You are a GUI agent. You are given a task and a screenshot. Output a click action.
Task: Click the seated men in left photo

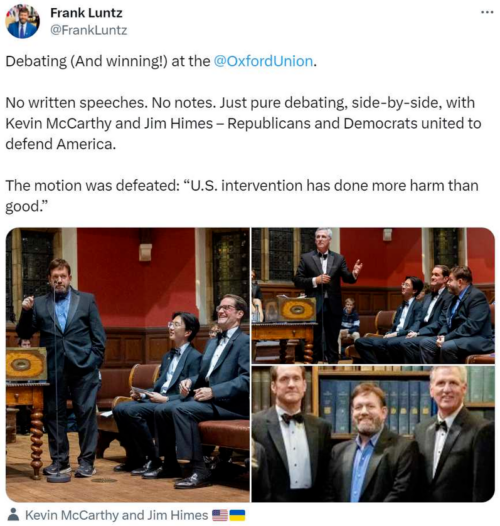click(181, 389)
